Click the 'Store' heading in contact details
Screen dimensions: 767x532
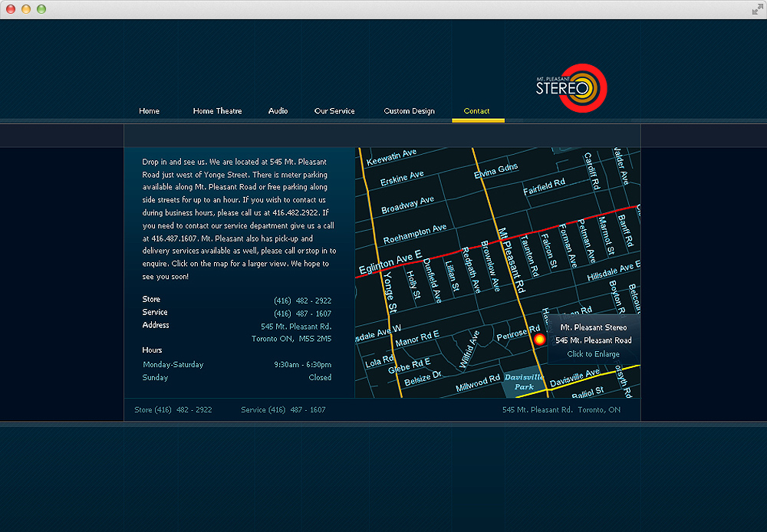(x=151, y=299)
